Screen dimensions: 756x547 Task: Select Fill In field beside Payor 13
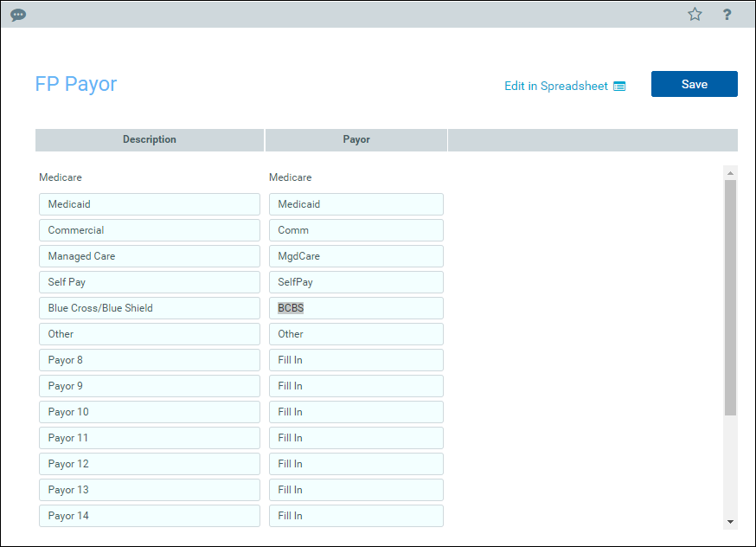tap(356, 490)
